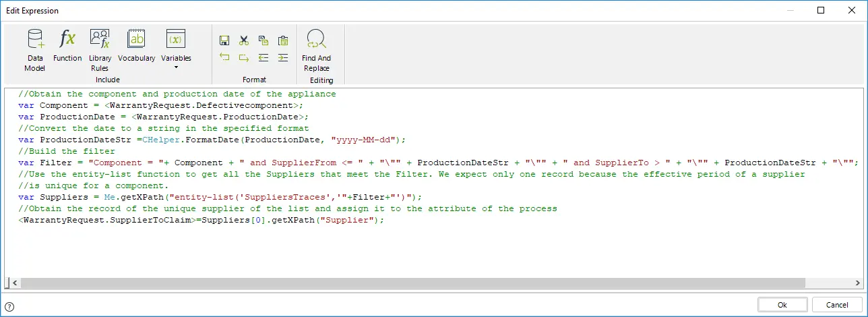This screenshot has height=317, width=868.
Task: Open the Data Model selector
Action: (34, 51)
